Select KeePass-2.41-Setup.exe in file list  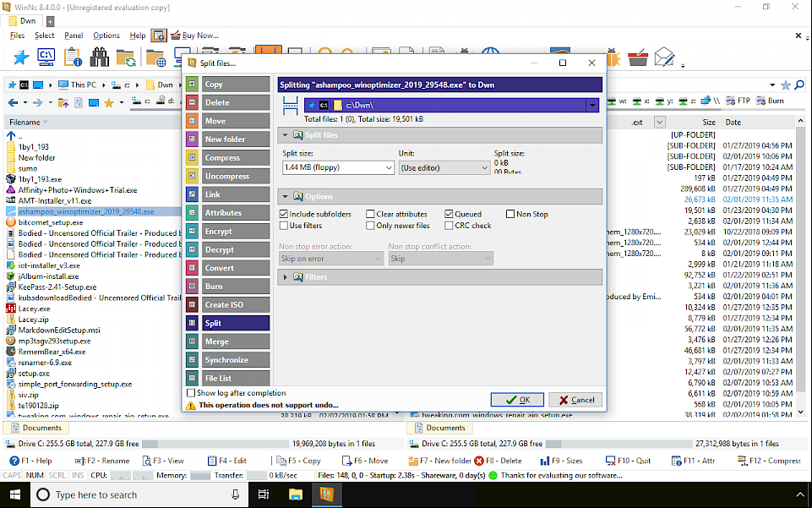click(57, 287)
